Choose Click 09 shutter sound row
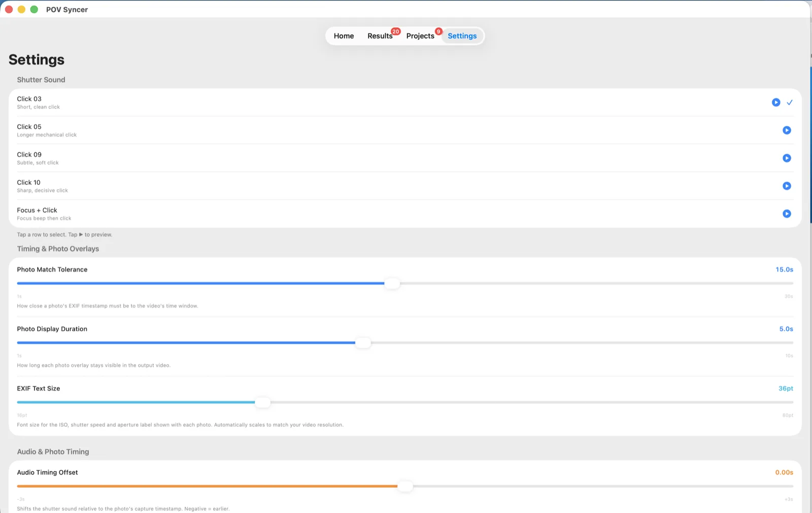Screen dimensions: 812x513 tap(405, 158)
